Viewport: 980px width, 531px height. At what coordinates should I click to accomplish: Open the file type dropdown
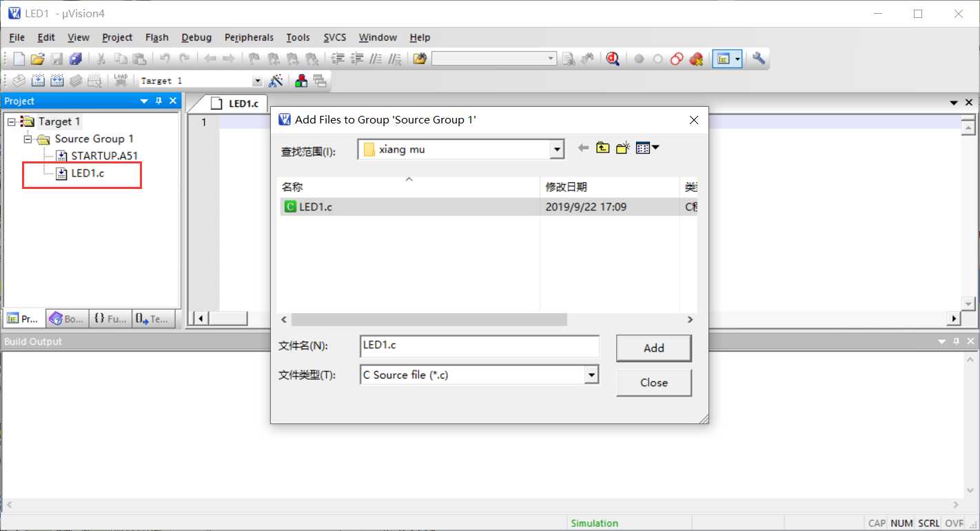(591, 374)
